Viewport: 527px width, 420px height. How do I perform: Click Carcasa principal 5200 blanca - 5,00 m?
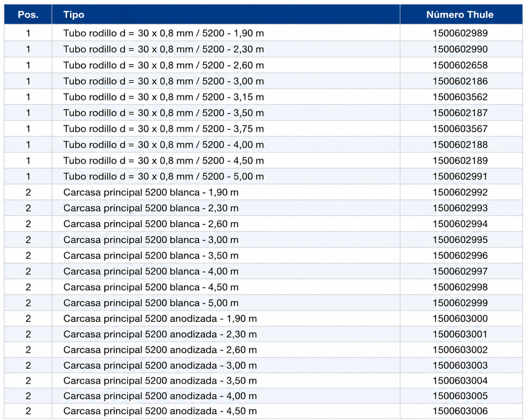point(151,303)
